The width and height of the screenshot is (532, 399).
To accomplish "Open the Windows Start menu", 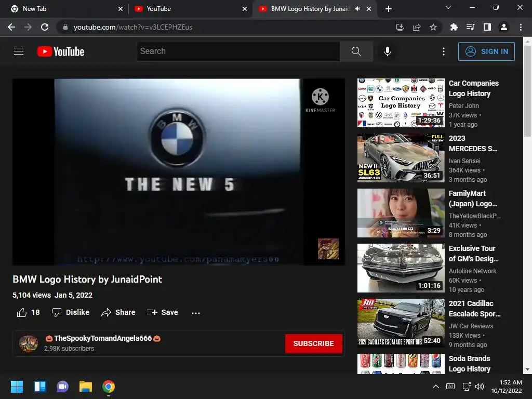I will tap(17, 387).
